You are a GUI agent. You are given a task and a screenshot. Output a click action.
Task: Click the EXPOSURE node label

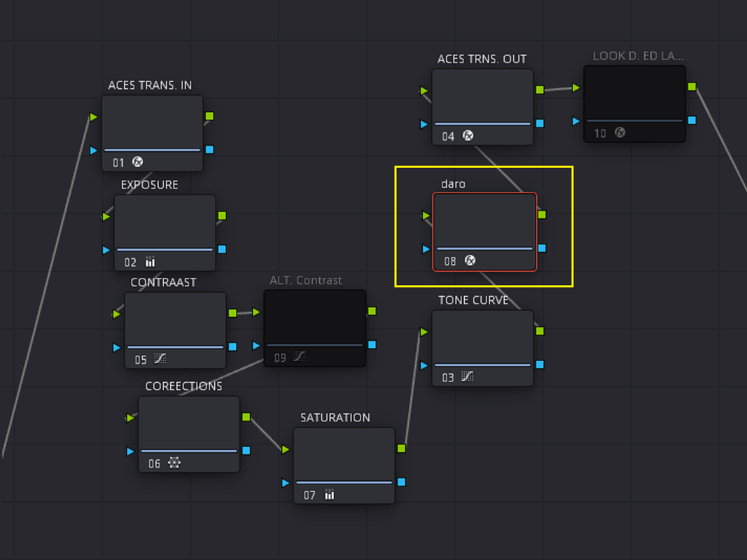(x=150, y=185)
